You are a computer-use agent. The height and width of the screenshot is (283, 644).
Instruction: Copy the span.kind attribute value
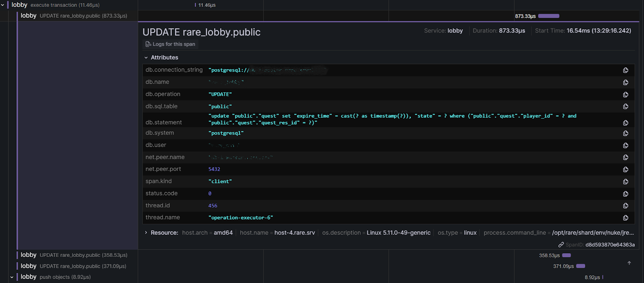click(x=625, y=182)
